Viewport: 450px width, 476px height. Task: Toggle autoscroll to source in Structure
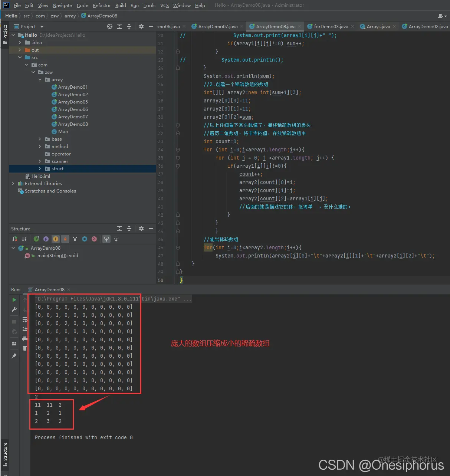point(106,239)
